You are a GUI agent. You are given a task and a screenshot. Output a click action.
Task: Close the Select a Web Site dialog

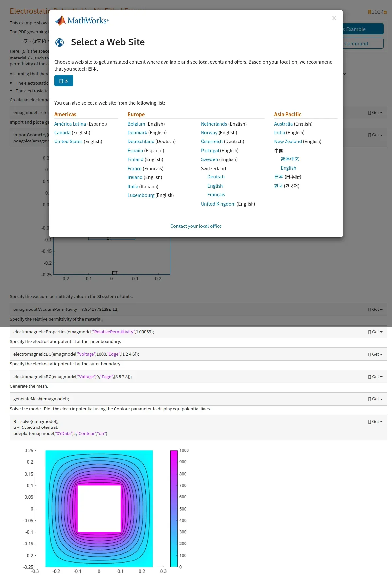(x=334, y=18)
